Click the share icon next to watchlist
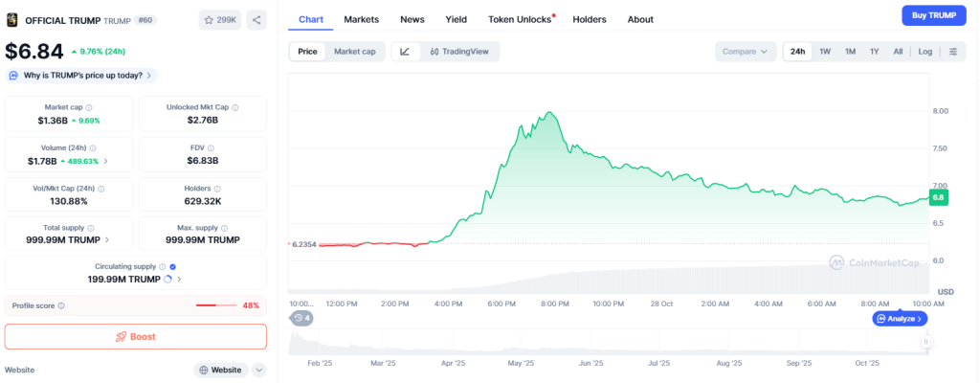This screenshot has width=980, height=383. 256,19
